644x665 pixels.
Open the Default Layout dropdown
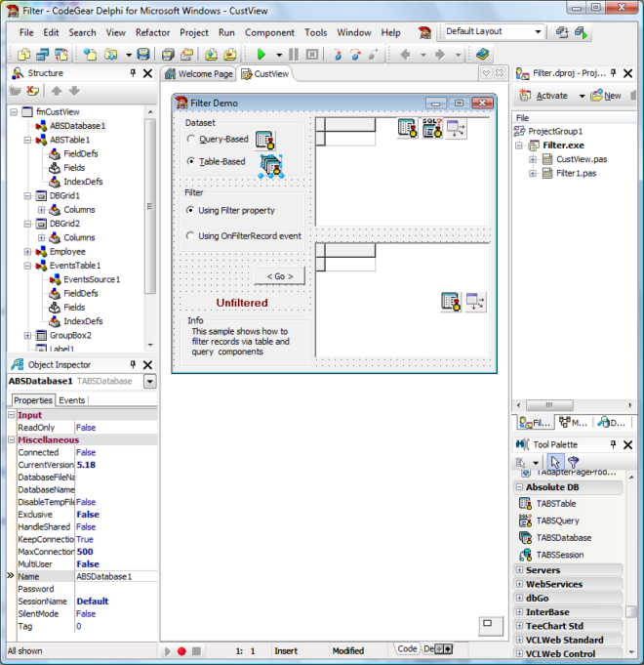tap(538, 31)
